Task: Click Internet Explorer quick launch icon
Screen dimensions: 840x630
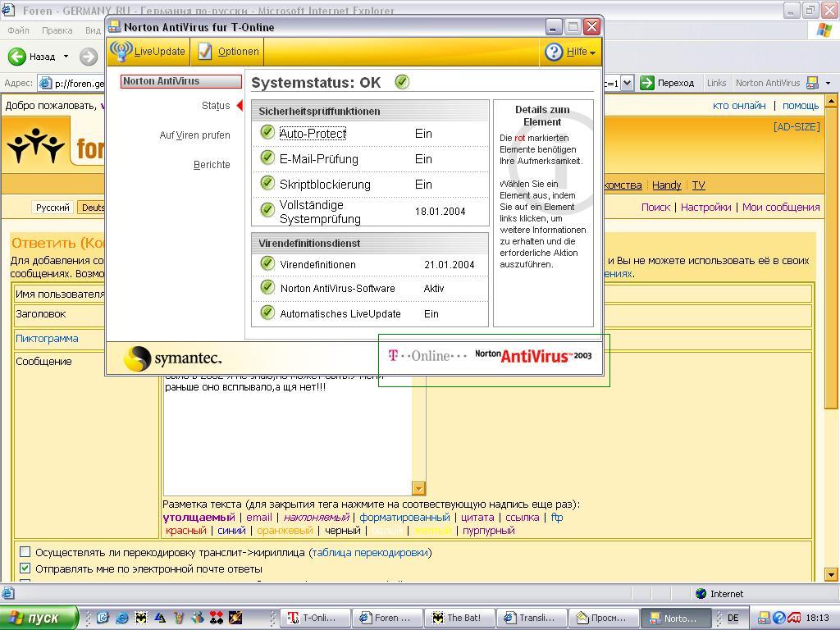Action: pyautogui.click(x=122, y=618)
